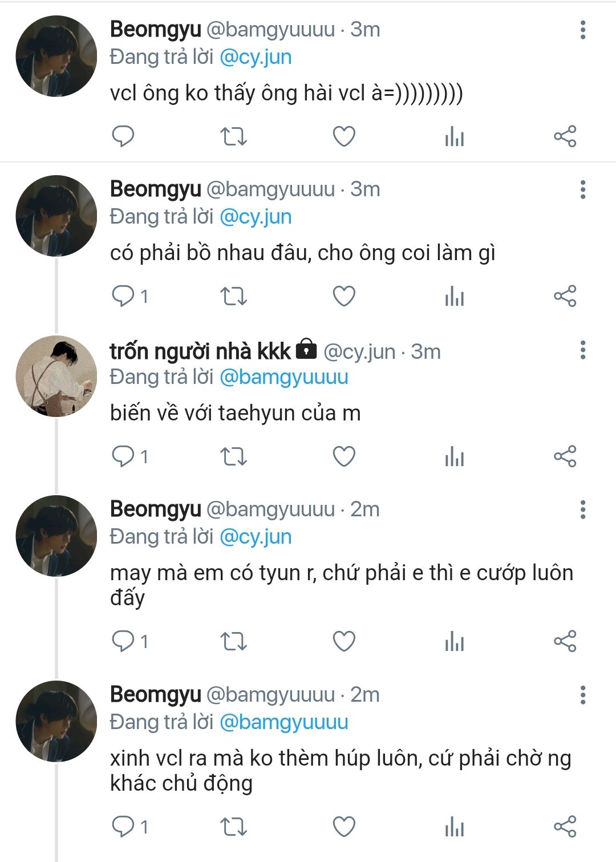Share the first tweet 'vcl ông ko thấy'
616x862 pixels.
pos(565,136)
